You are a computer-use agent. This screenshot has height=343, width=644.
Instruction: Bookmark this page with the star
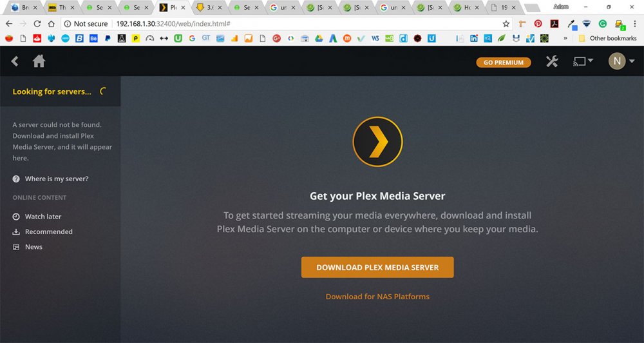pyautogui.click(x=506, y=24)
